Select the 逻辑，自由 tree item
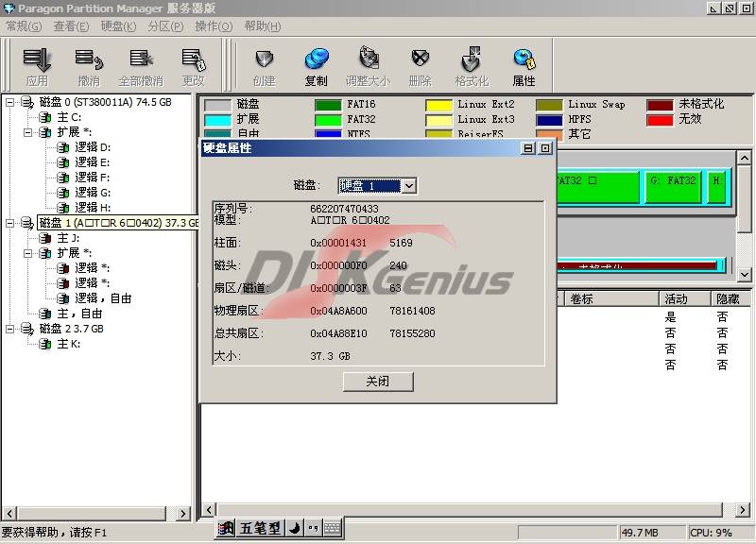756x544 pixels. click(x=103, y=298)
